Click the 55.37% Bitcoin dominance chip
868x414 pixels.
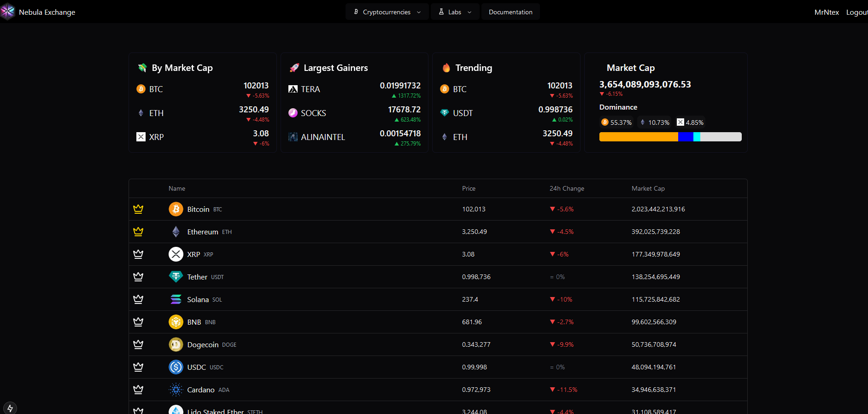click(x=616, y=122)
